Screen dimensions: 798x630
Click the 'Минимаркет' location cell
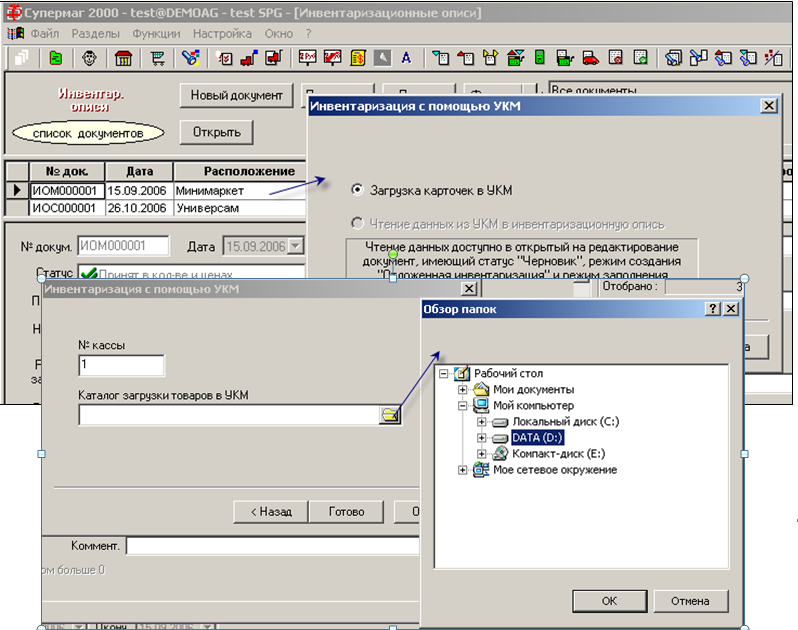pos(240,191)
